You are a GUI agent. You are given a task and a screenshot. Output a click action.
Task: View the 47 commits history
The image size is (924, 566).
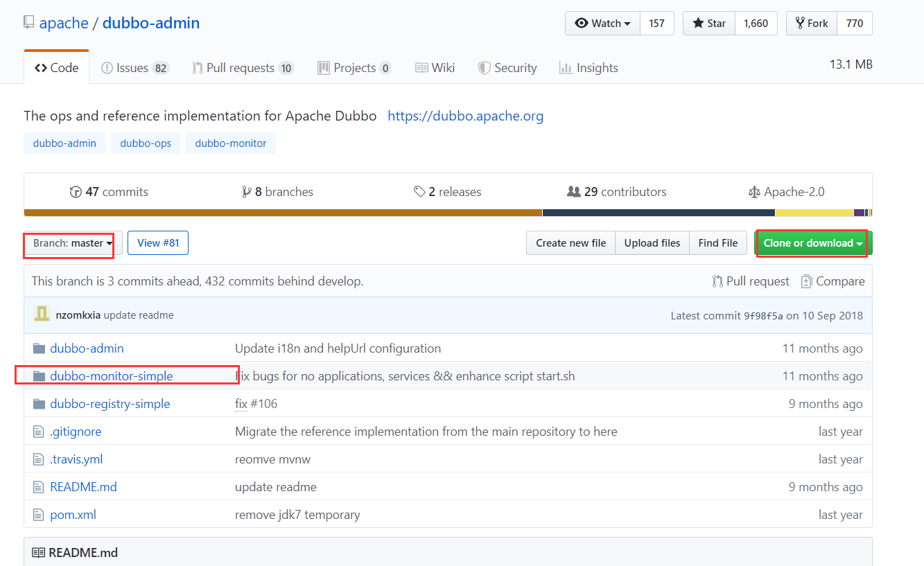click(109, 192)
